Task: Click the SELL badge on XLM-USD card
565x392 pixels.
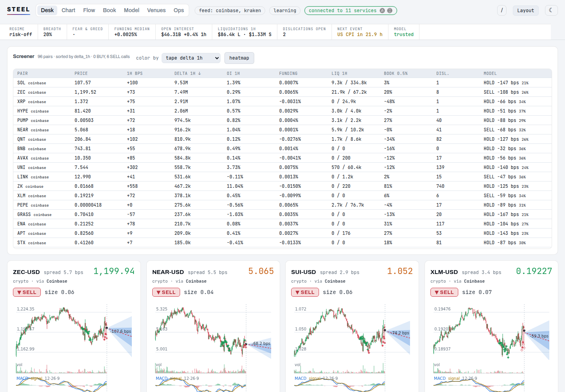Action: tap(444, 292)
